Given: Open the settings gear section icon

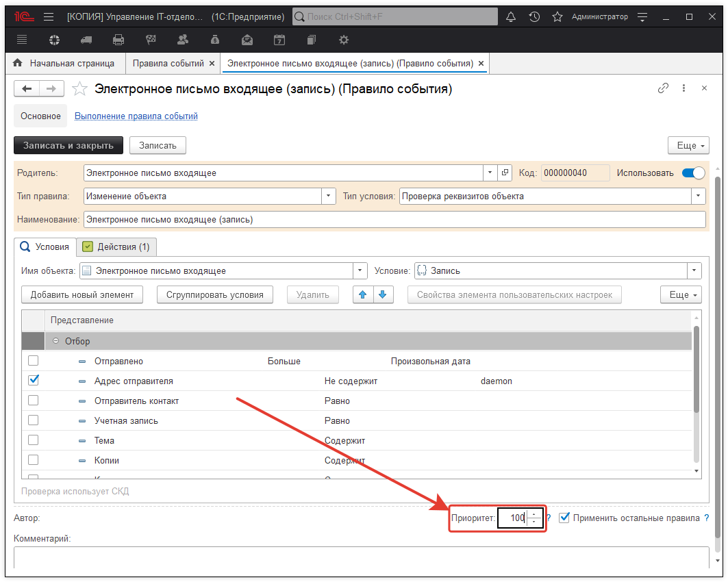Looking at the screenshot, I should point(344,40).
